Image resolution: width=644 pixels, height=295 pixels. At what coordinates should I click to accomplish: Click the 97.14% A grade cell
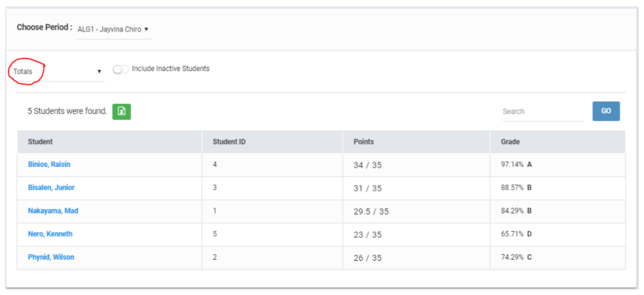[x=516, y=165]
